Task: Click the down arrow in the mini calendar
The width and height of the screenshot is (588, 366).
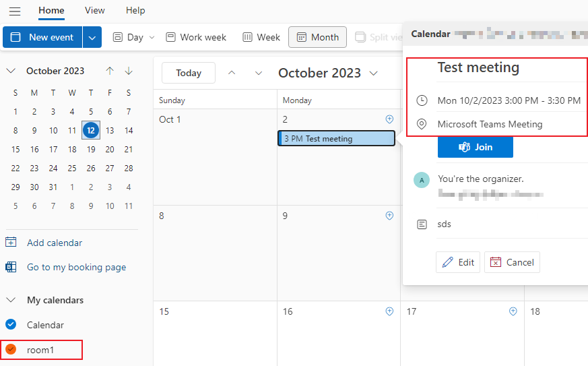Action: (129, 71)
